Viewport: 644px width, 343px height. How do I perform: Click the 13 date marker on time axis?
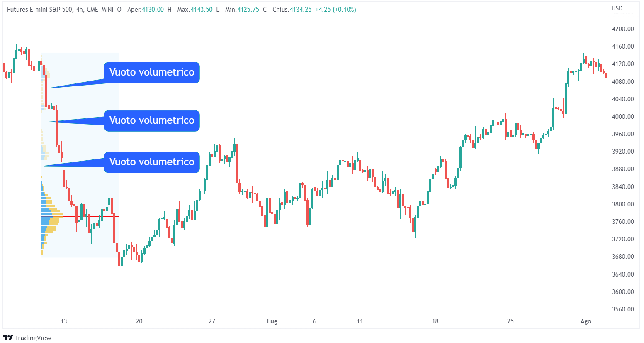(x=63, y=321)
